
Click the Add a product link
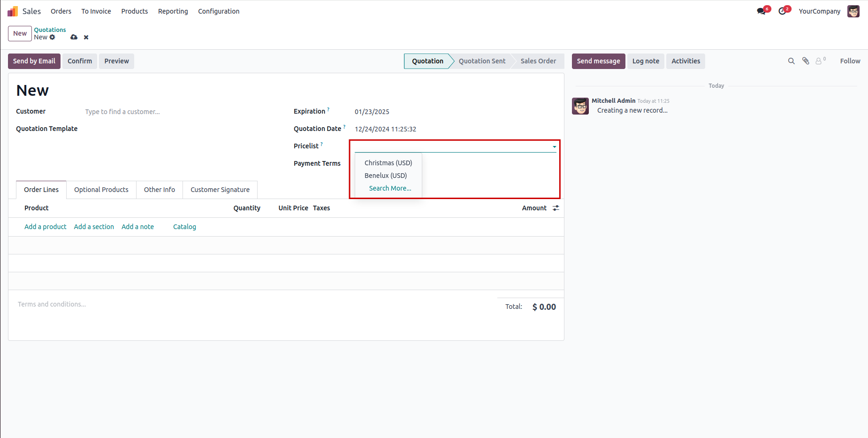click(x=46, y=227)
